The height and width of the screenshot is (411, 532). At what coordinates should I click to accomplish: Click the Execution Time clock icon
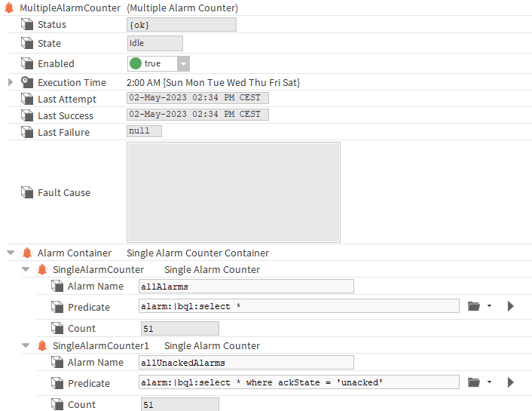[x=27, y=82]
